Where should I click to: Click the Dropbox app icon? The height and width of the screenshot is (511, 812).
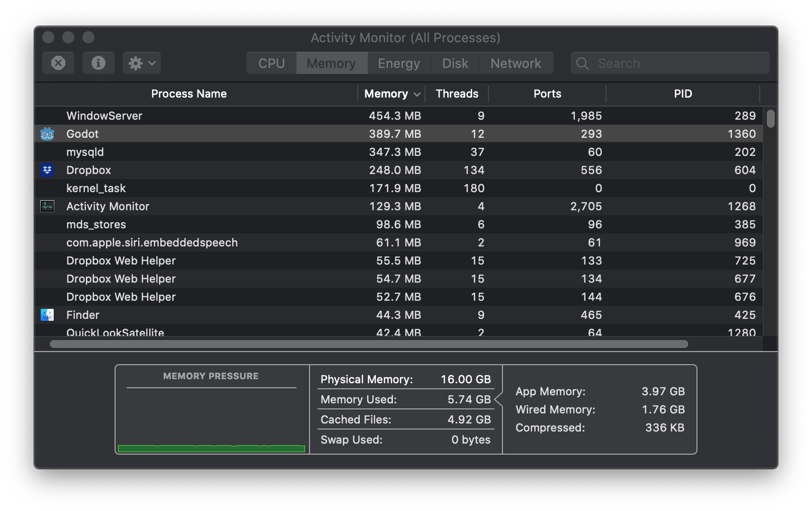point(47,170)
